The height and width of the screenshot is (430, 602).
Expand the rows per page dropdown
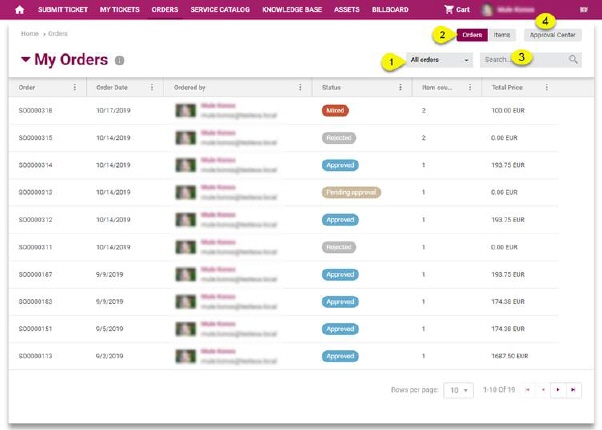click(x=459, y=390)
